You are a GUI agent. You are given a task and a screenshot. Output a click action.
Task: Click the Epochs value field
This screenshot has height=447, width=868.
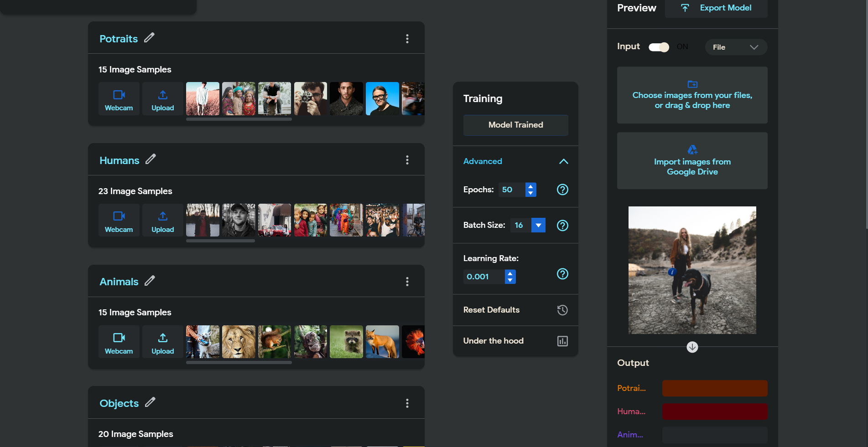511,190
